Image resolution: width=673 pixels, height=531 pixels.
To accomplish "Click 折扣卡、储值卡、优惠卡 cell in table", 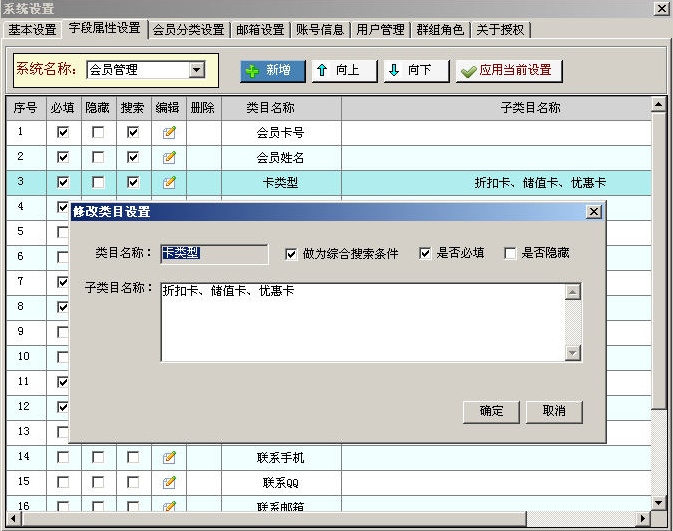I will point(497,182).
